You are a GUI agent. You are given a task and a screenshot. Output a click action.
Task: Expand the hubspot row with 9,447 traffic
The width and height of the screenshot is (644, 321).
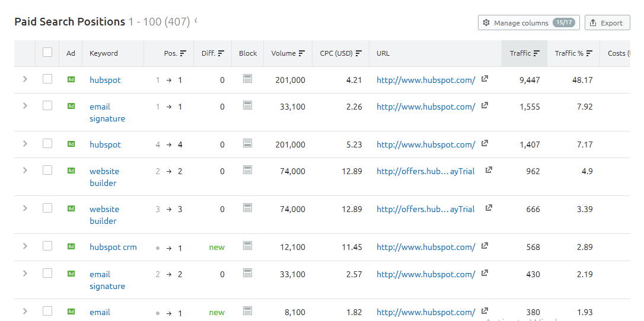(x=25, y=79)
